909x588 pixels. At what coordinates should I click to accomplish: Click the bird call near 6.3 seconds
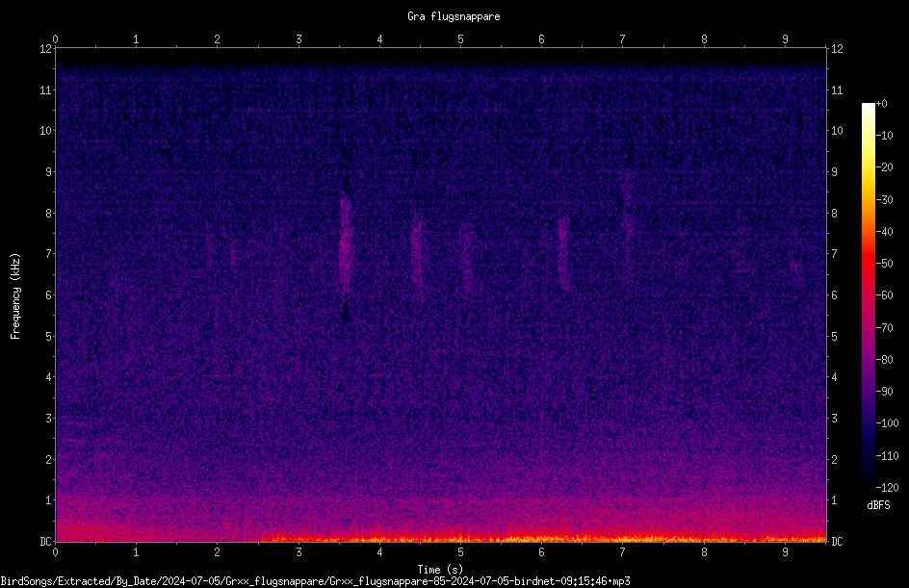[564, 254]
